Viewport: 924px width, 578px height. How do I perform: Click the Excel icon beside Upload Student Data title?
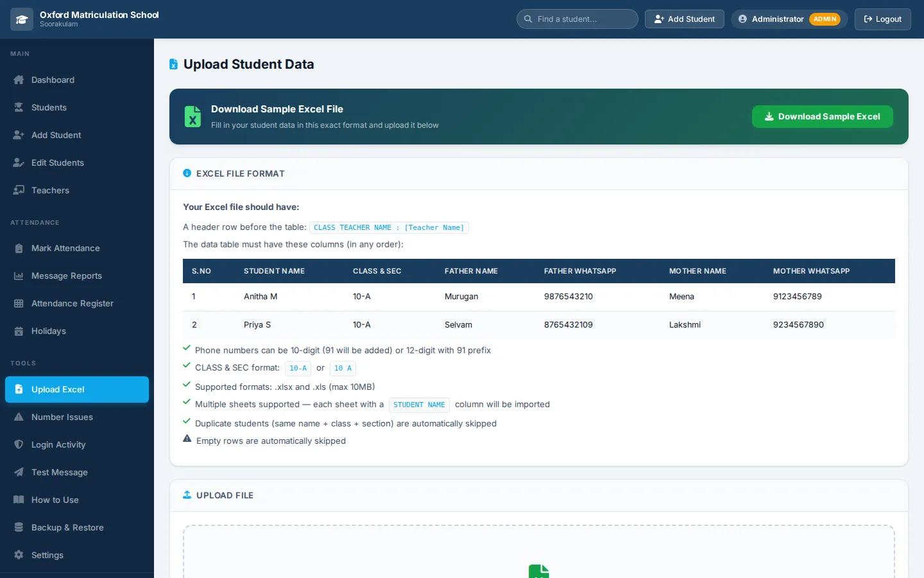[x=173, y=64]
